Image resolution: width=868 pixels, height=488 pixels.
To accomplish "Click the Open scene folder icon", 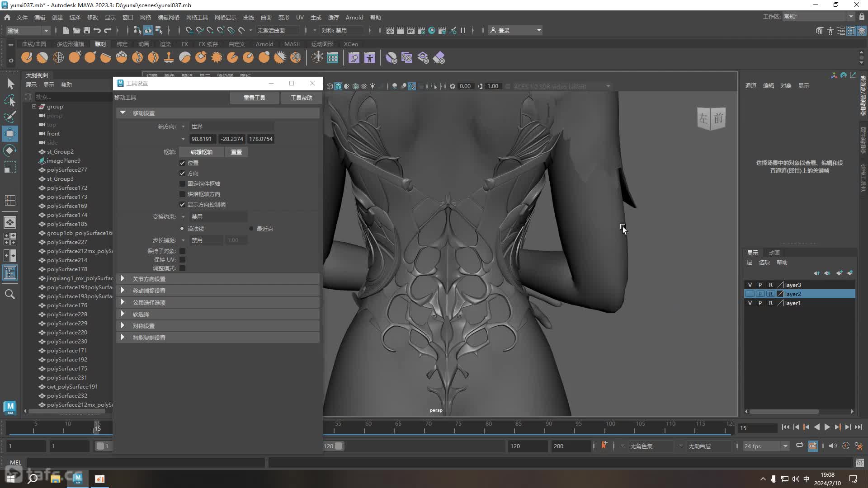I will tap(76, 30).
